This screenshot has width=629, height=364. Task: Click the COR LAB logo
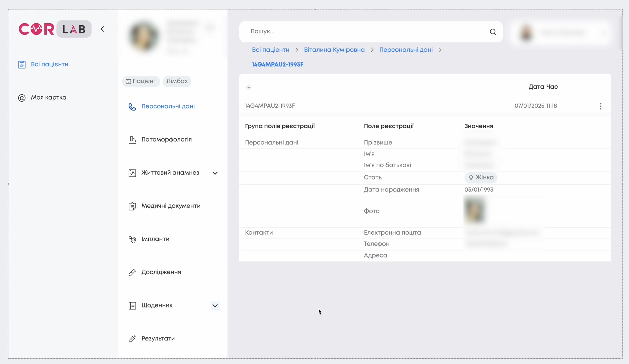click(55, 29)
